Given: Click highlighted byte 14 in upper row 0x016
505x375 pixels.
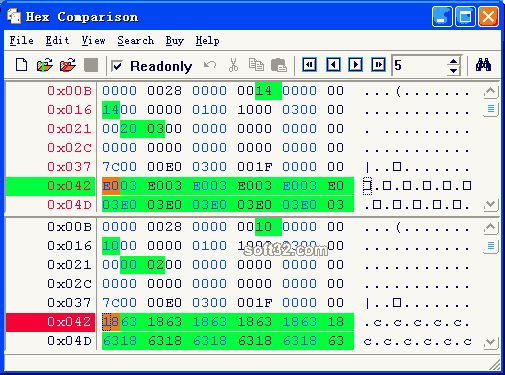Looking at the screenshot, I should (111, 110).
